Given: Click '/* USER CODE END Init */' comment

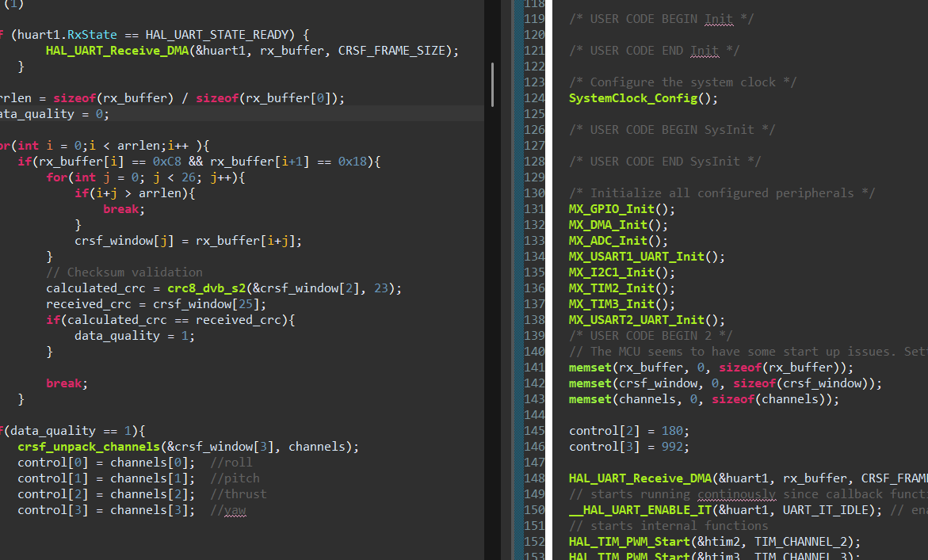Looking at the screenshot, I should (x=654, y=51).
